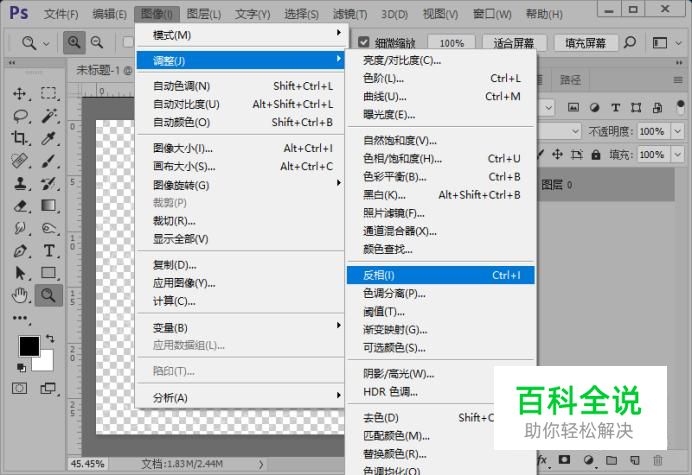The image size is (692, 475).
Task: Select the Rectangular Marquee tool
Action: pyautogui.click(x=48, y=93)
